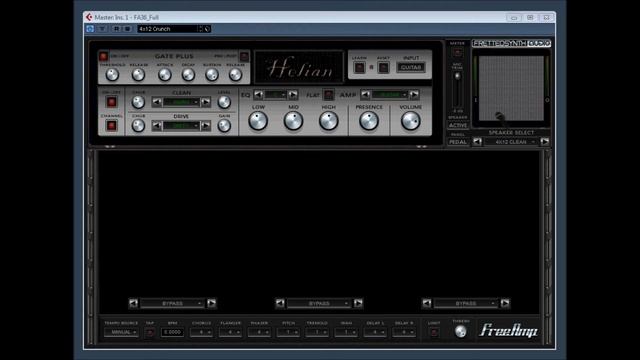Click the Speaker Select previous arrow
The width and height of the screenshot is (640, 360).
[477, 142]
